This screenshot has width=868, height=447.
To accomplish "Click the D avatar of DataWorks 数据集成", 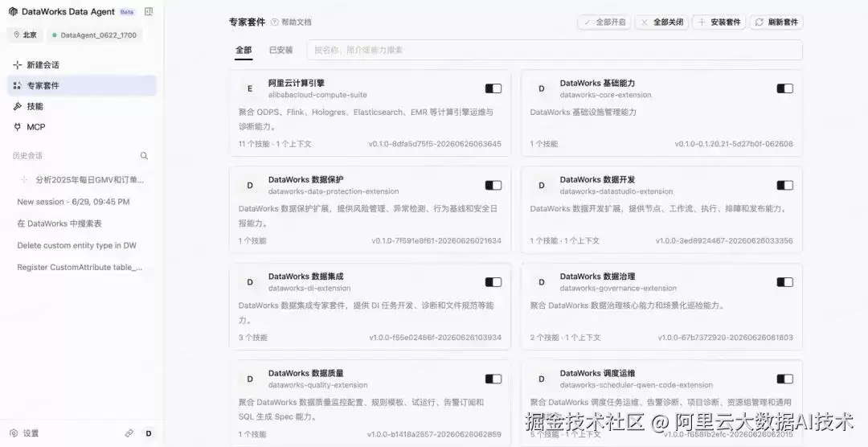I will click(250, 282).
